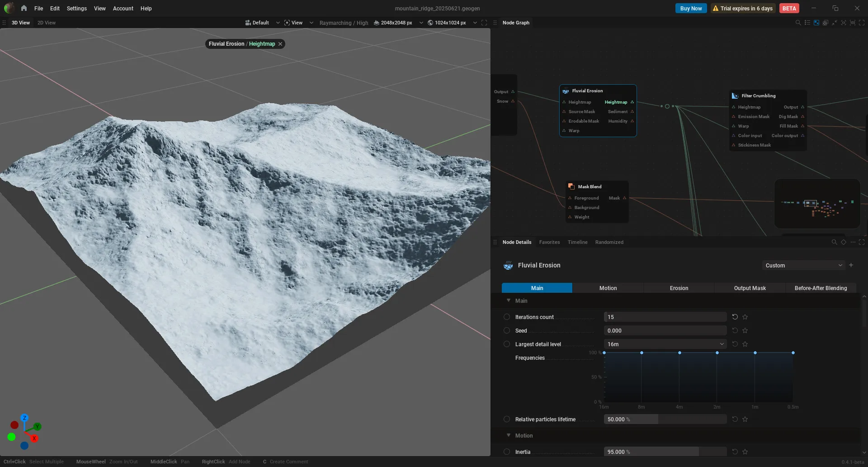Adjust the Inertia percentage slider
868x467 pixels.
pyautogui.click(x=665, y=452)
